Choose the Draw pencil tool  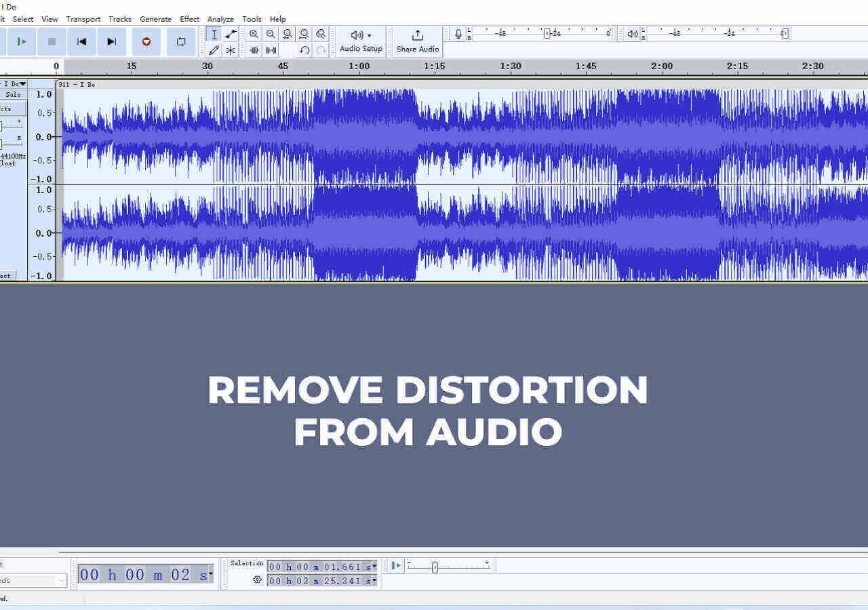tap(214, 50)
